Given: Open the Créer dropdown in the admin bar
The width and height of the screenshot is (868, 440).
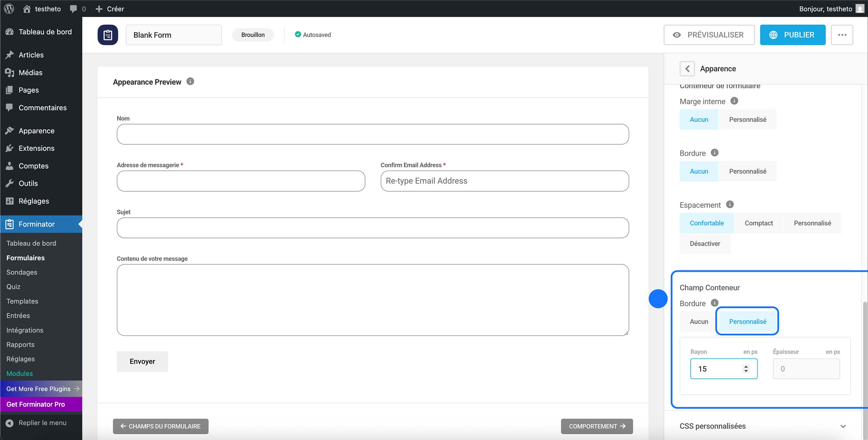Looking at the screenshot, I should (x=110, y=9).
